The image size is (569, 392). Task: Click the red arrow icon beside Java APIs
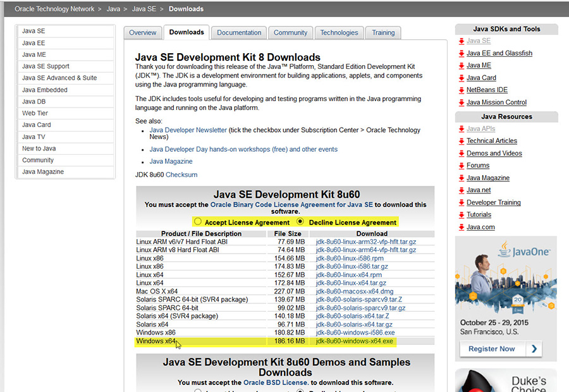coord(462,129)
